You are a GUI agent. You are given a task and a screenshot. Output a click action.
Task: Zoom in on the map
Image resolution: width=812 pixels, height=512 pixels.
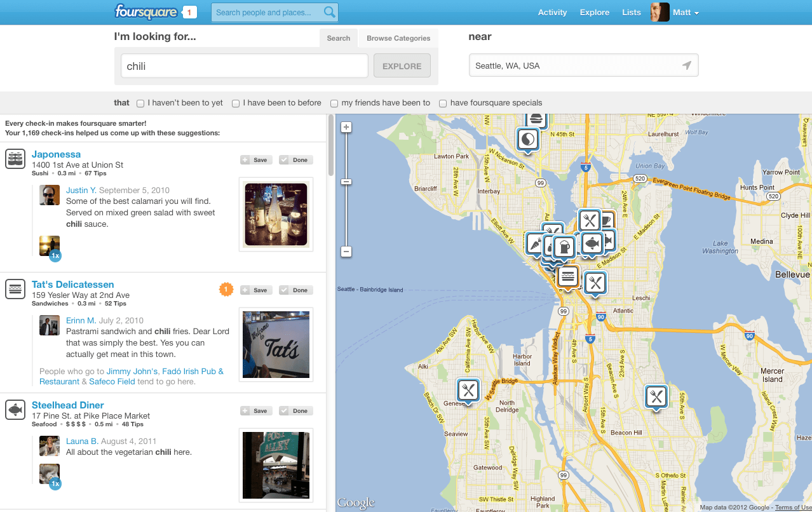(x=346, y=126)
